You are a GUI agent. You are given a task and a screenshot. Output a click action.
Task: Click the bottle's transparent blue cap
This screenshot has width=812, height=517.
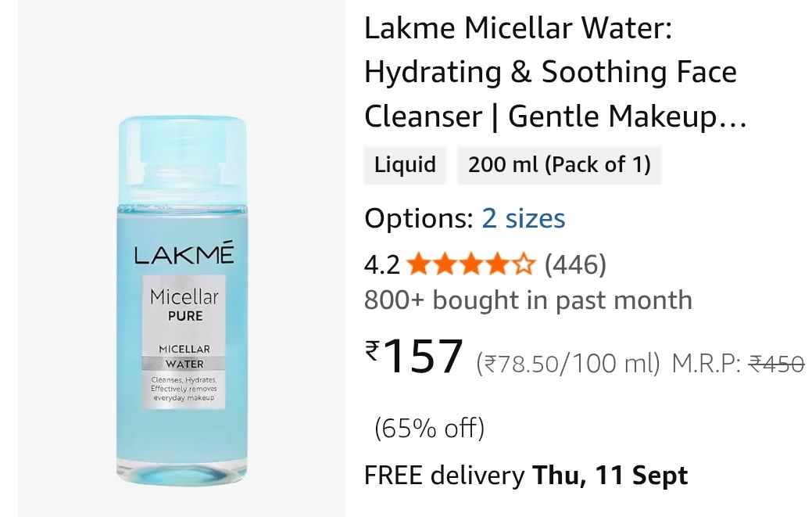182,160
